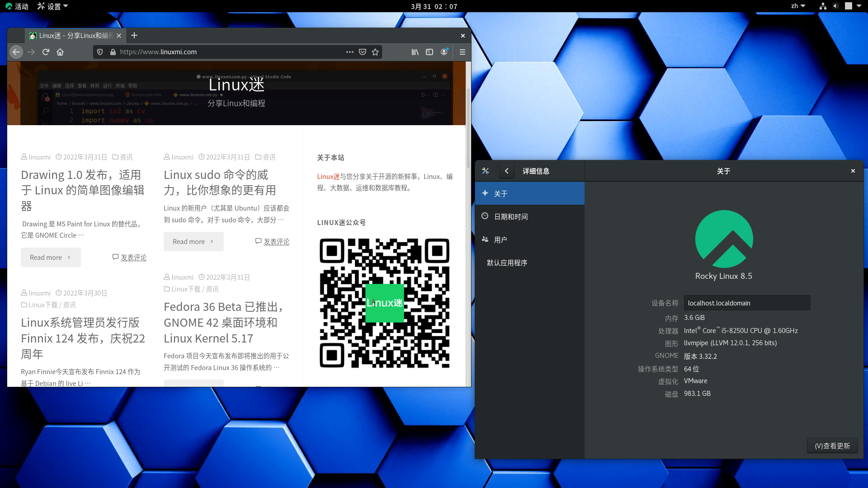Click the Firefox forward arrow
The height and width of the screenshot is (488, 868).
click(31, 52)
